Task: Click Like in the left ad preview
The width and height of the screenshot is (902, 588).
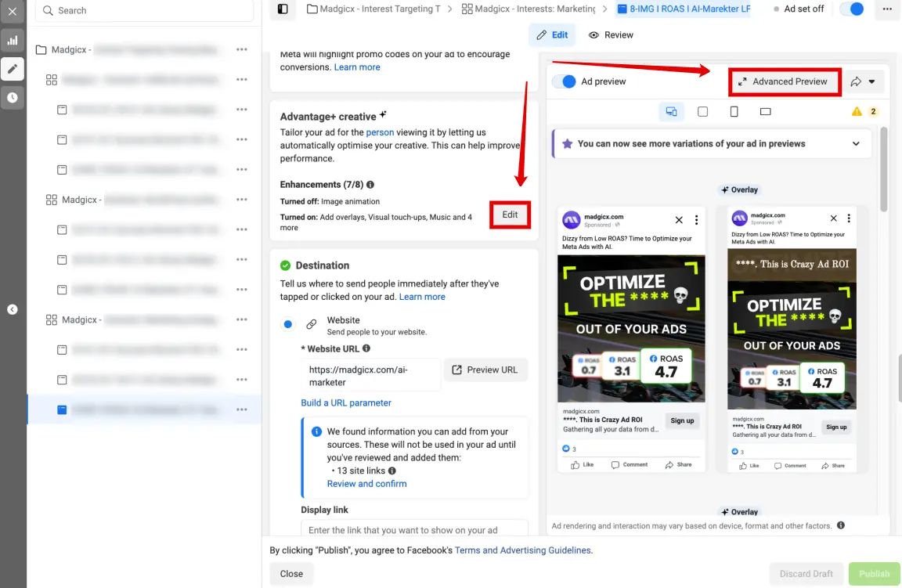Action: (x=583, y=465)
